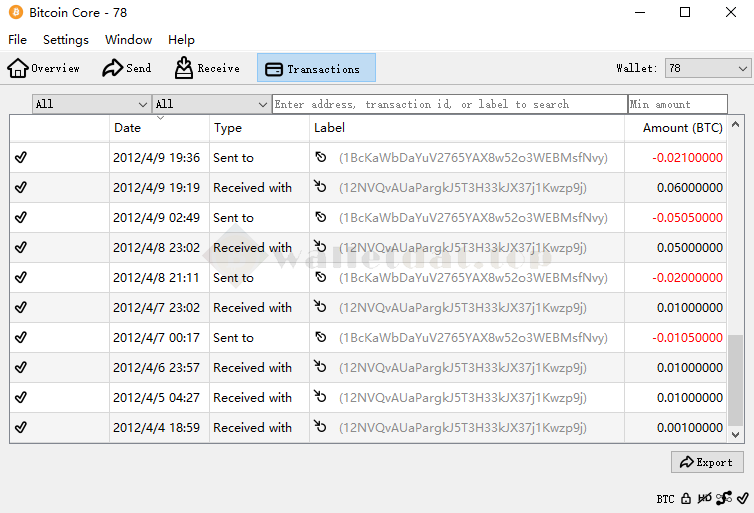Click the HD status icon
This screenshot has height=513, width=754.
(705, 498)
